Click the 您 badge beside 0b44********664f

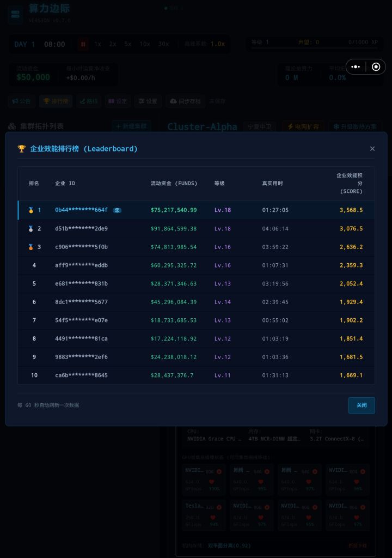click(x=117, y=210)
